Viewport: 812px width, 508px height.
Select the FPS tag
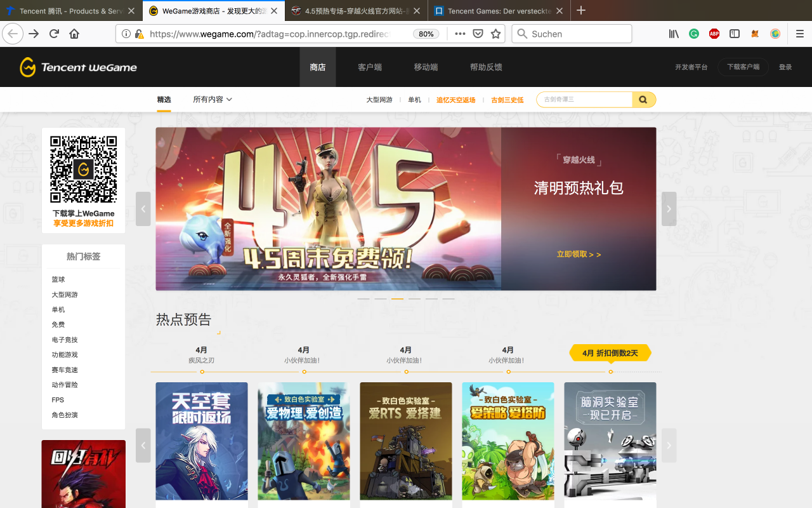tap(58, 400)
